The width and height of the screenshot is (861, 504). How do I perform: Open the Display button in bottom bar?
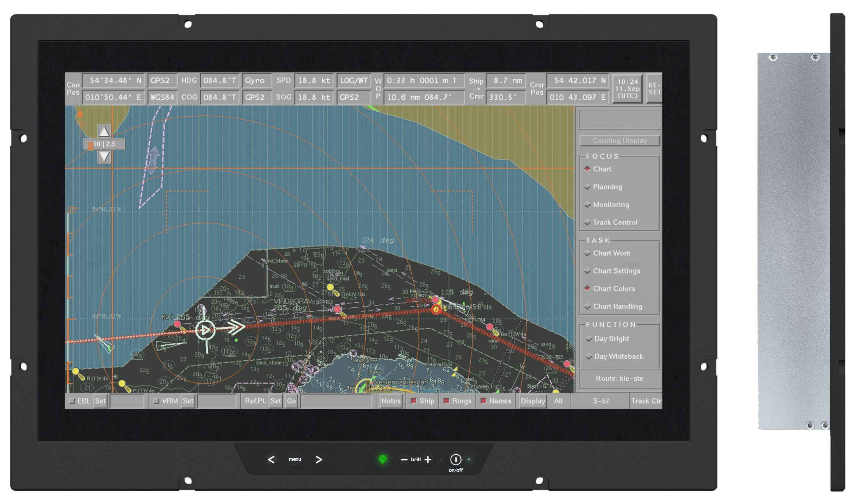[x=532, y=401]
